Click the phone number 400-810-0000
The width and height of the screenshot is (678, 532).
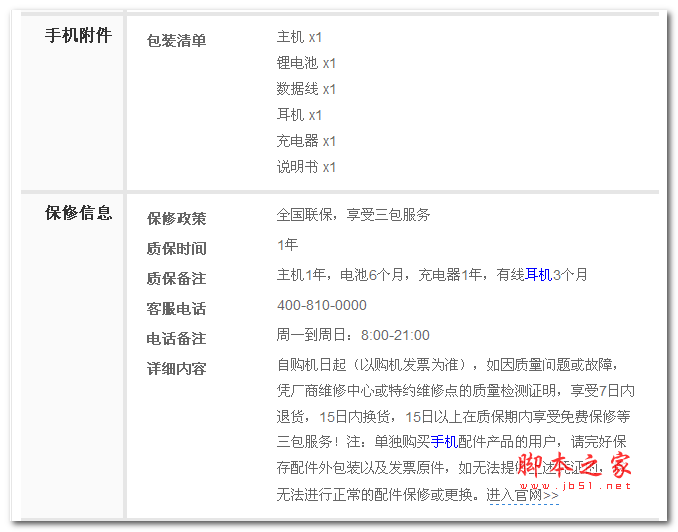[x=322, y=305]
